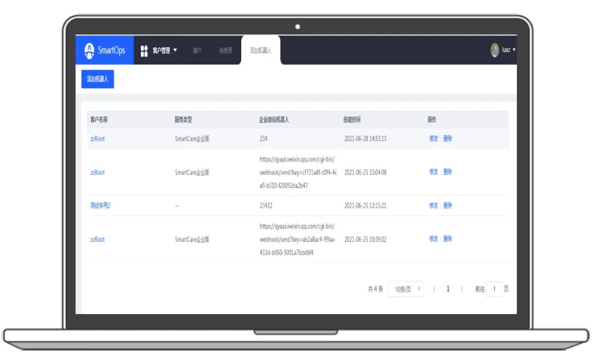Click the date 2021-06-25 10:39:02
This screenshot has width=592, height=364.
coord(366,240)
